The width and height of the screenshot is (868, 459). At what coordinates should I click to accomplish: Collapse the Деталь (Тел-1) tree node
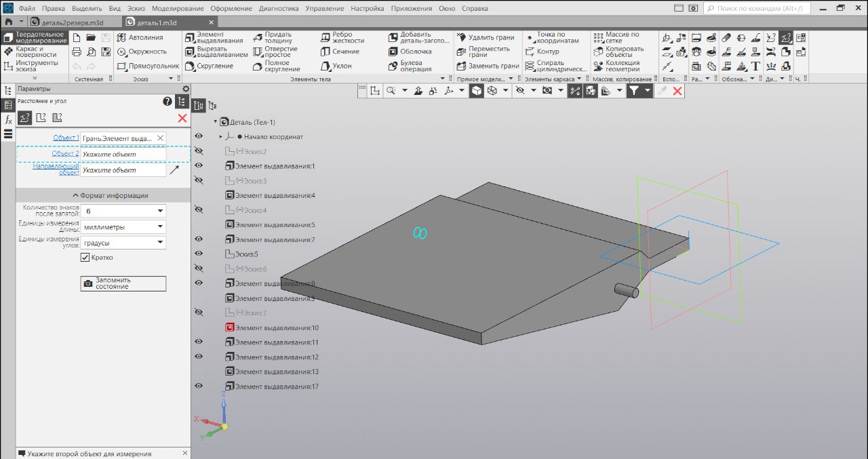(216, 122)
